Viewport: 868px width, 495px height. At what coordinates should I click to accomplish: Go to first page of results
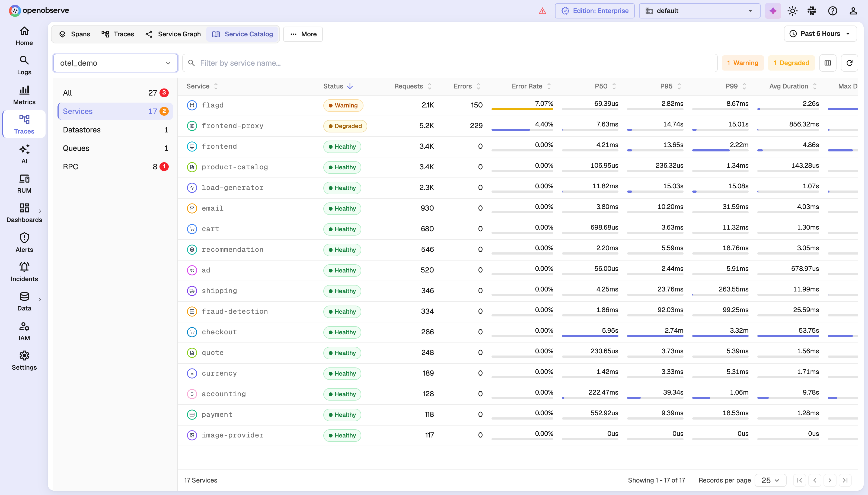(x=800, y=480)
